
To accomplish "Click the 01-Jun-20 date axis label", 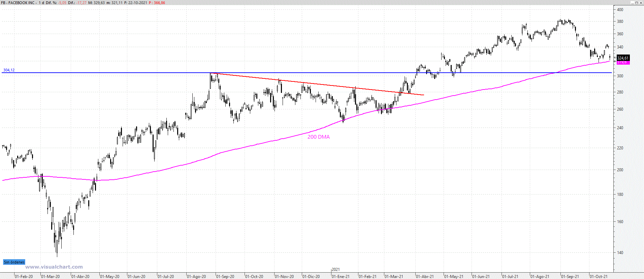I will 136,277.
